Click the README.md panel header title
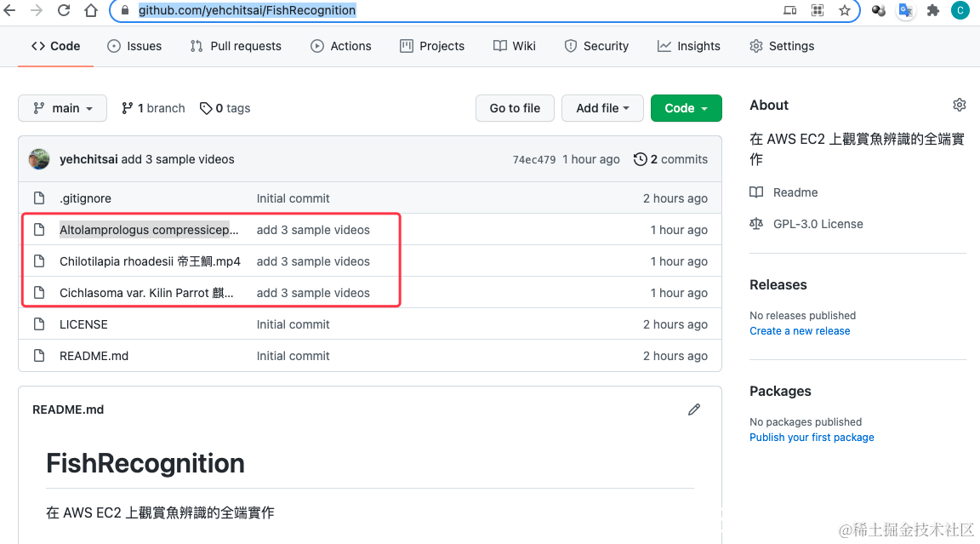Screen dimensions: 980x544 (68, 409)
